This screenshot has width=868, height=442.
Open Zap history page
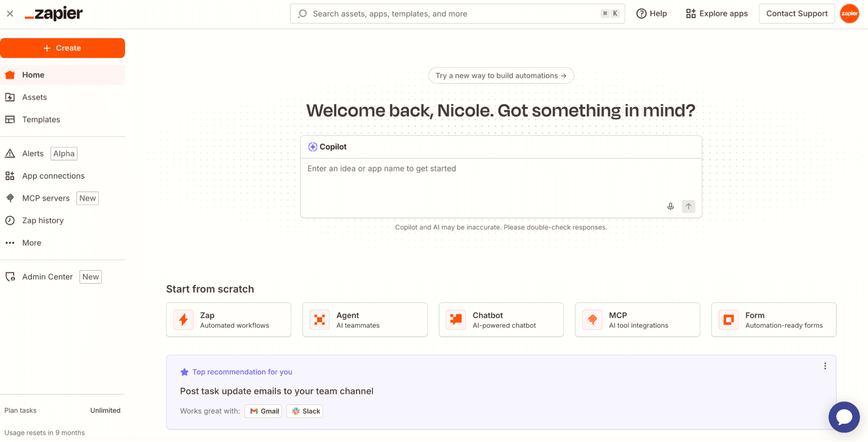[x=43, y=220]
